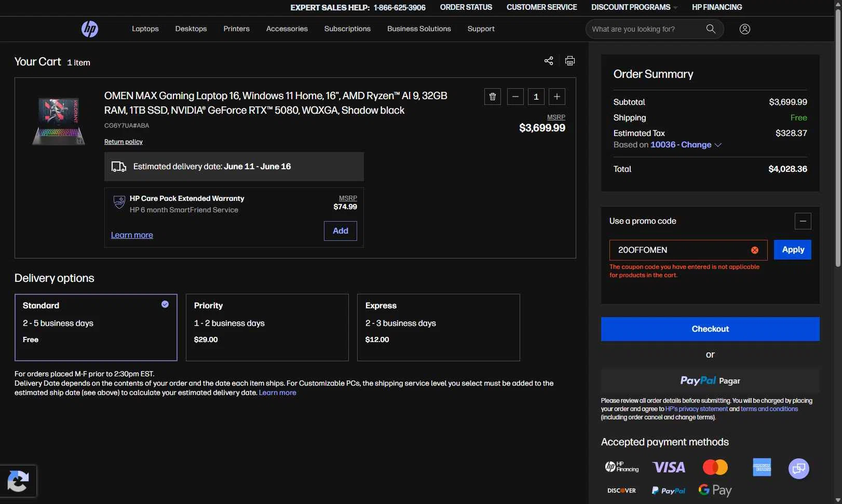
Task: Share the cart using share icon
Action: pyautogui.click(x=549, y=61)
